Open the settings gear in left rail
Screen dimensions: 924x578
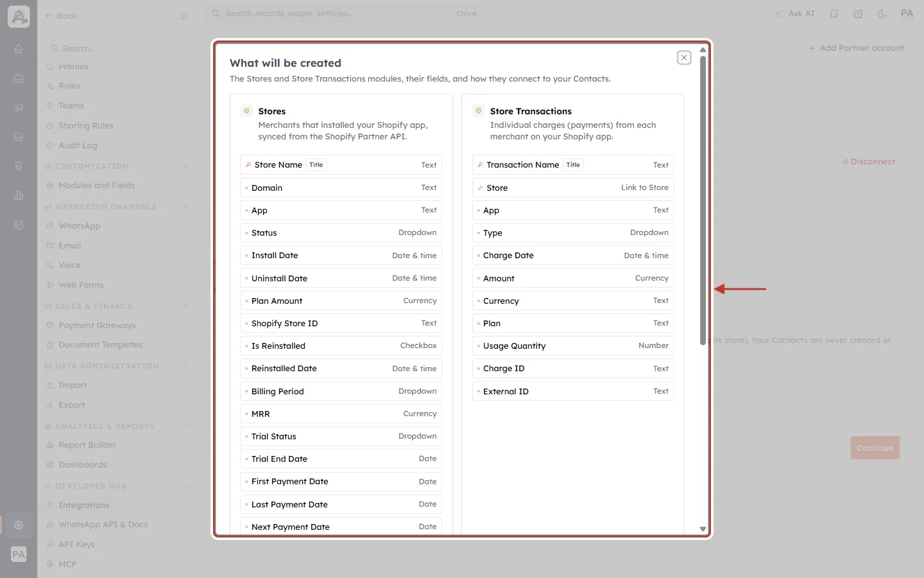pyautogui.click(x=19, y=525)
